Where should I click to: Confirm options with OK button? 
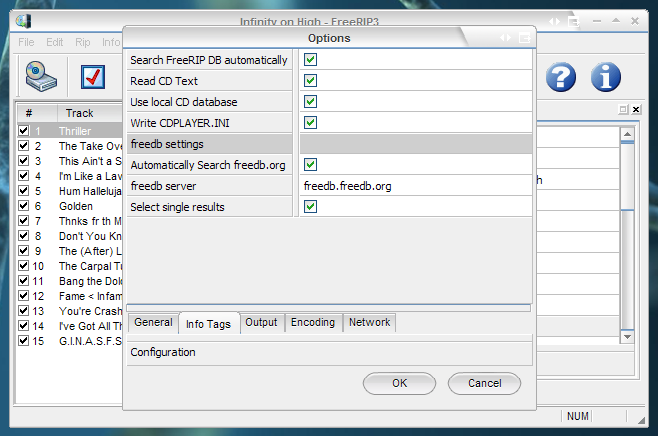tap(399, 383)
